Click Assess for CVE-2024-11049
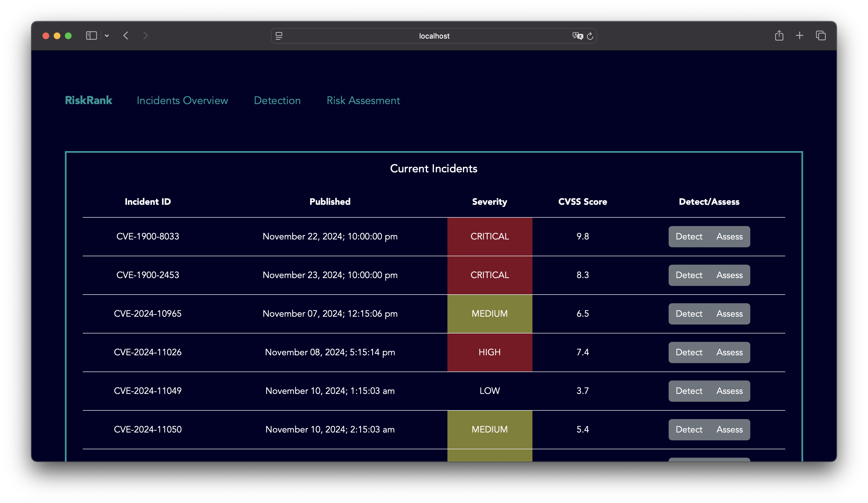Viewport: 868px width, 503px height. pos(730,391)
